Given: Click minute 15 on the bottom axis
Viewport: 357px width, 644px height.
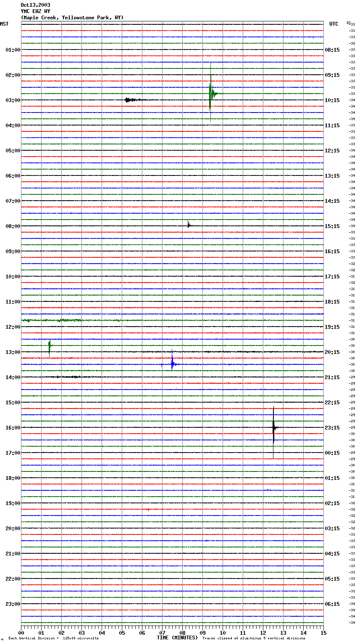Looking at the screenshot, I should coord(323,633).
